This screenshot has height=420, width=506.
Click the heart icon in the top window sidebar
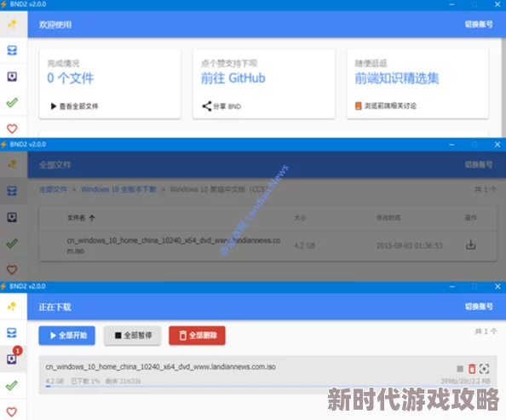coord(12,129)
